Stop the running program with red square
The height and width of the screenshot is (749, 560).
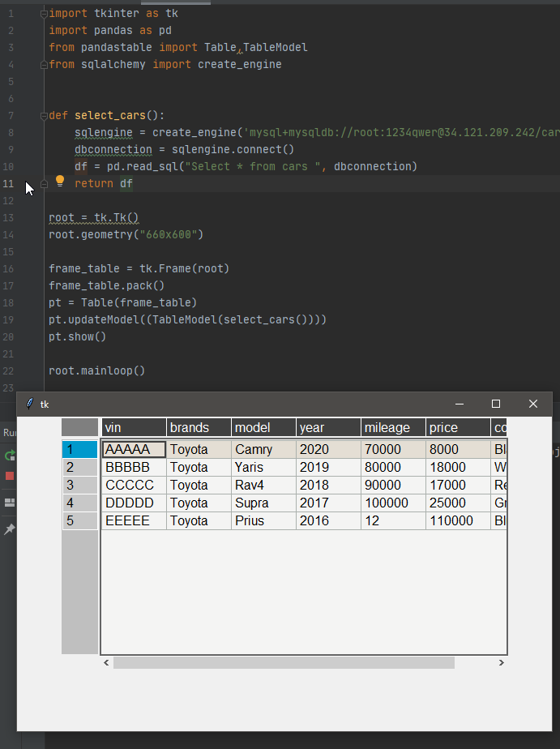[x=10, y=476]
